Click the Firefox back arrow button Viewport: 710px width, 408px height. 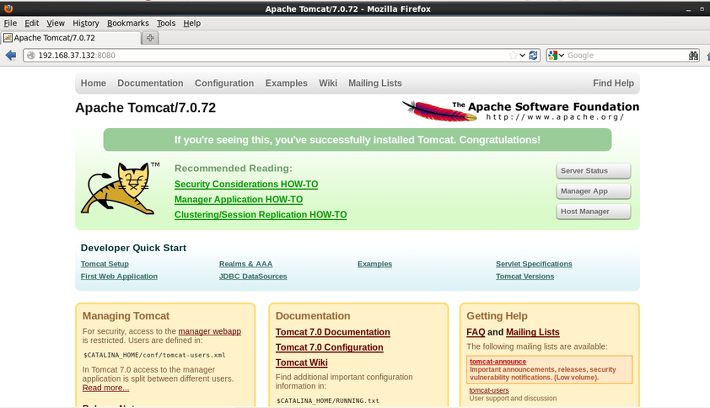click(x=11, y=55)
